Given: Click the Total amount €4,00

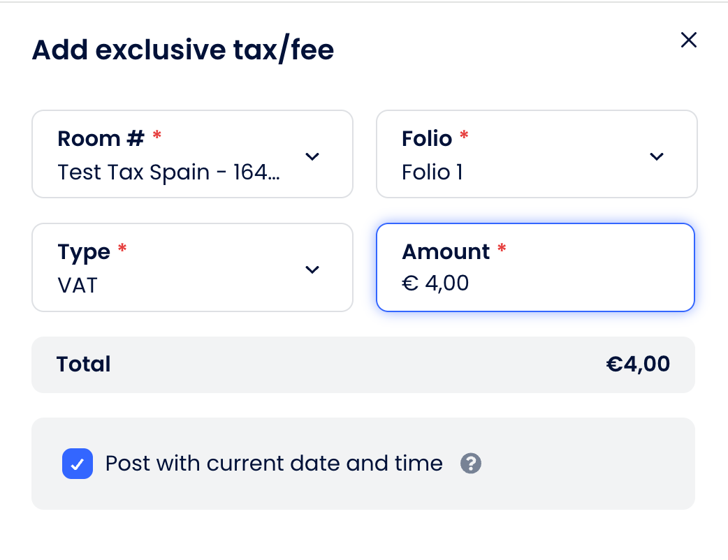Looking at the screenshot, I should coord(638,364).
